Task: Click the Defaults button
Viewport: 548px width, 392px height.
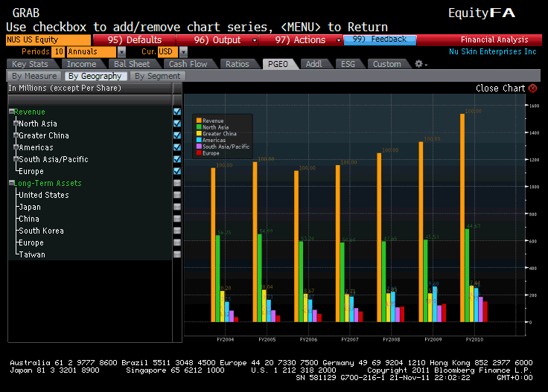Action: tap(134, 39)
